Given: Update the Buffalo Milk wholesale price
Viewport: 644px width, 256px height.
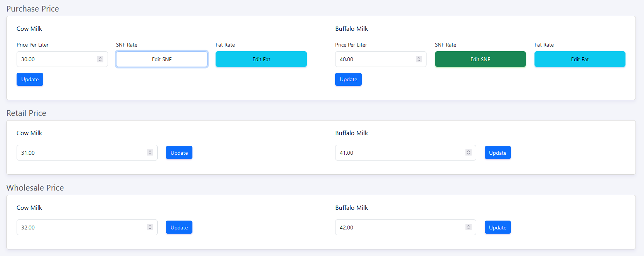Looking at the screenshot, I should [497, 227].
